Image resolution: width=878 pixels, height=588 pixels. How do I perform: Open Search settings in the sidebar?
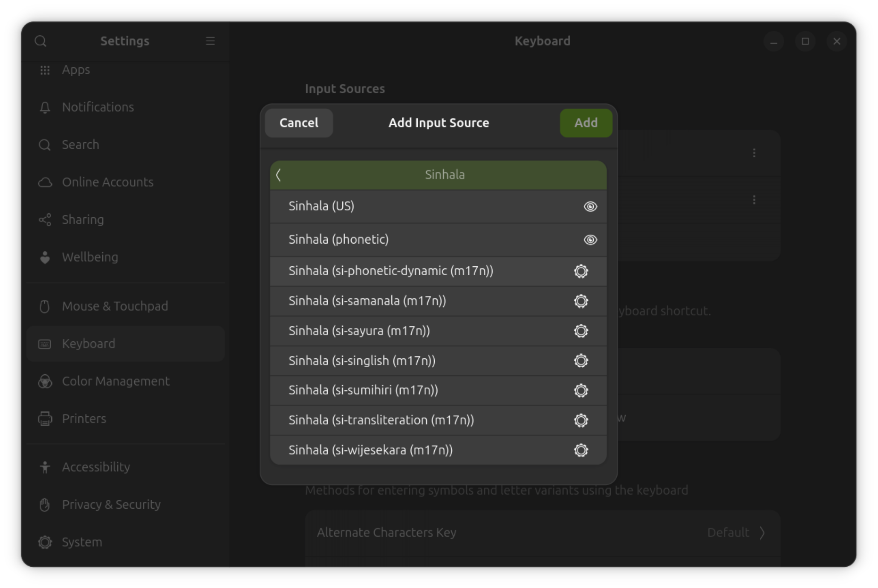(x=125, y=144)
